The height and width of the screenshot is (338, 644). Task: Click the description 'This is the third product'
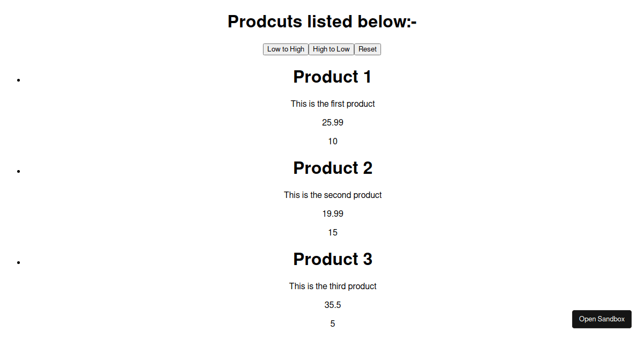pos(333,286)
